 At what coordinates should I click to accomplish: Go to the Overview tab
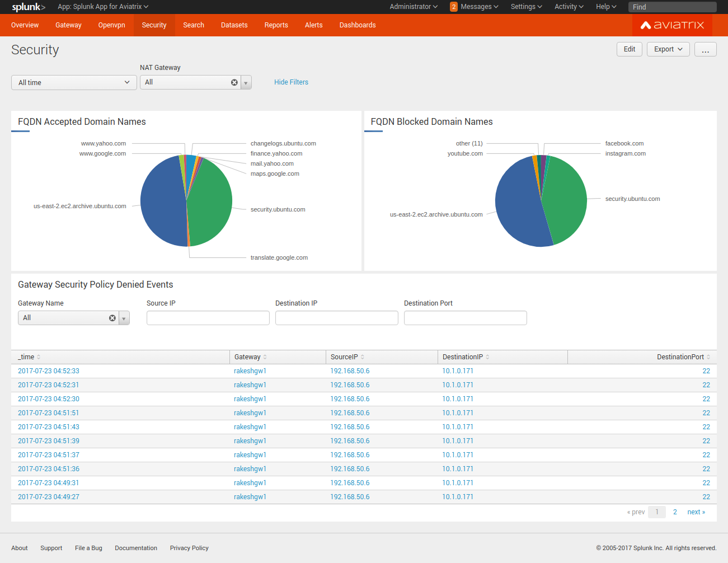(x=25, y=25)
